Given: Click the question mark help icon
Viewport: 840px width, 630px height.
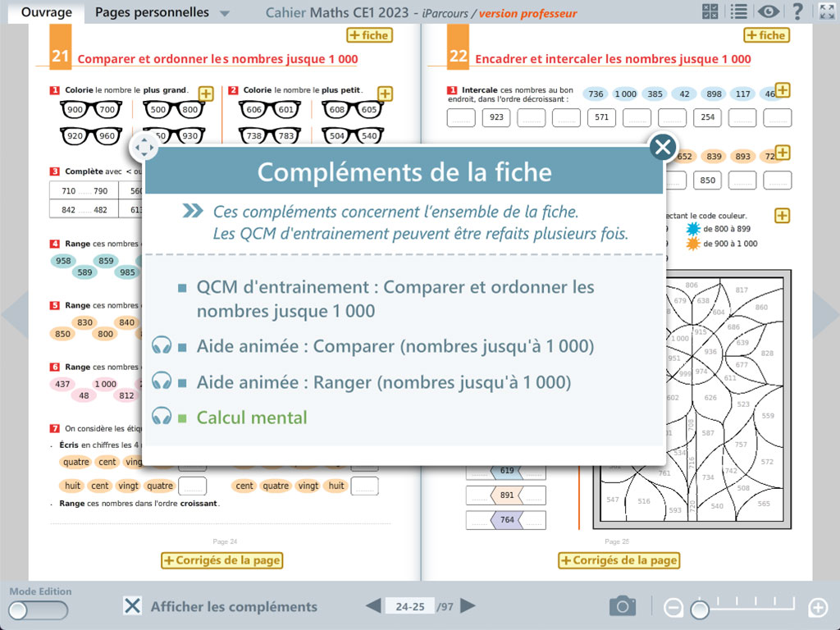Looking at the screenshot, I should pyautogui.click(x=797, y=11).
